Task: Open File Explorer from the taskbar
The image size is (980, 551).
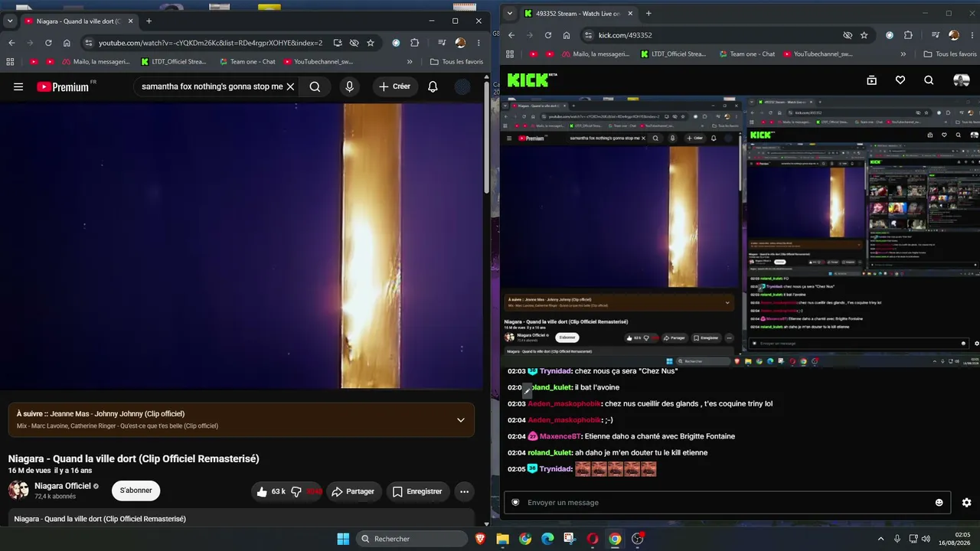Action: click(x=502, y=539)
